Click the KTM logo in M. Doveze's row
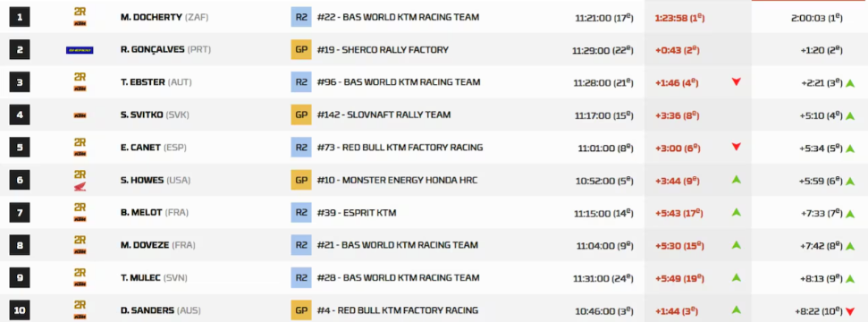The image size is (868, 322). (x=80, y=251)
